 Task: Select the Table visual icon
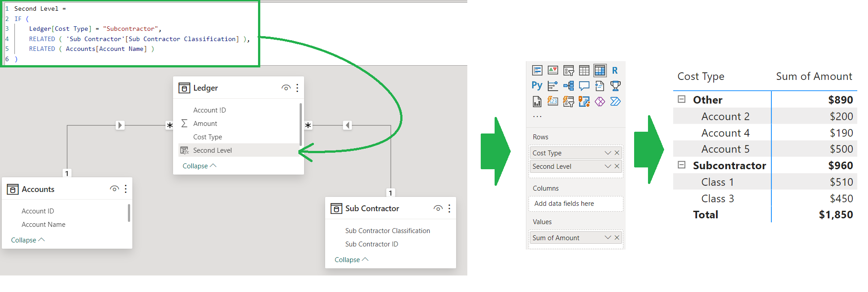coord(584,71)
